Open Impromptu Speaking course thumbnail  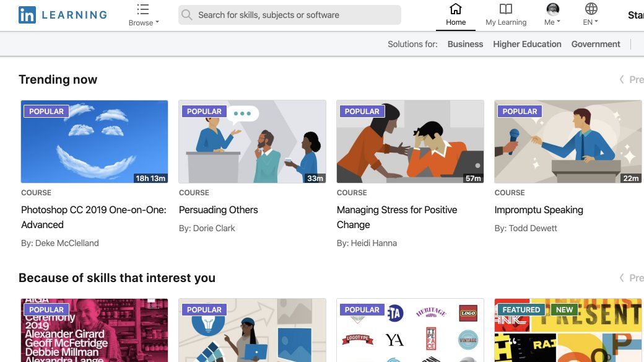568,141
